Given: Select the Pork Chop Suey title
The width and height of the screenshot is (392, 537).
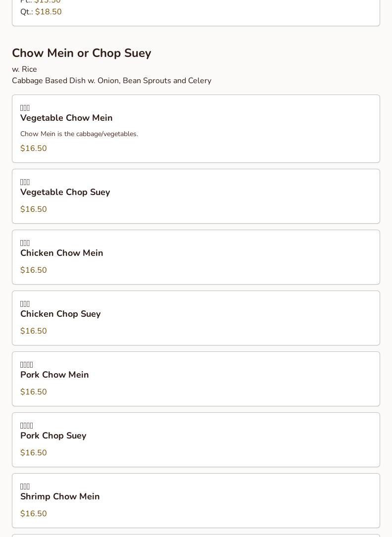Looking at the screenshot, I should click(x=53, y=436).
